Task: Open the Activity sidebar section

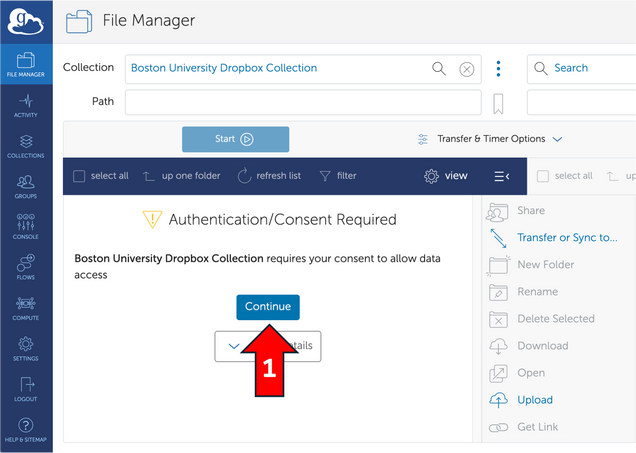Action: pos(26,105)
